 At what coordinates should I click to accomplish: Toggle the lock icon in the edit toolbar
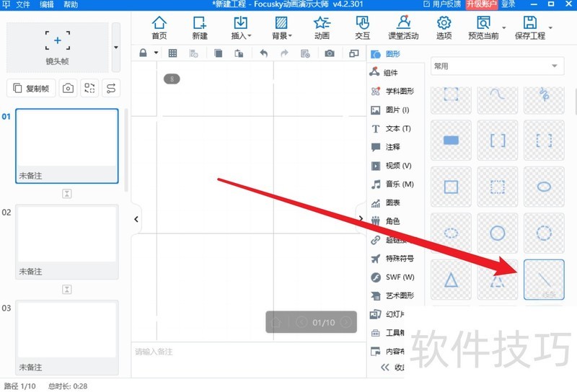(143, 53)
